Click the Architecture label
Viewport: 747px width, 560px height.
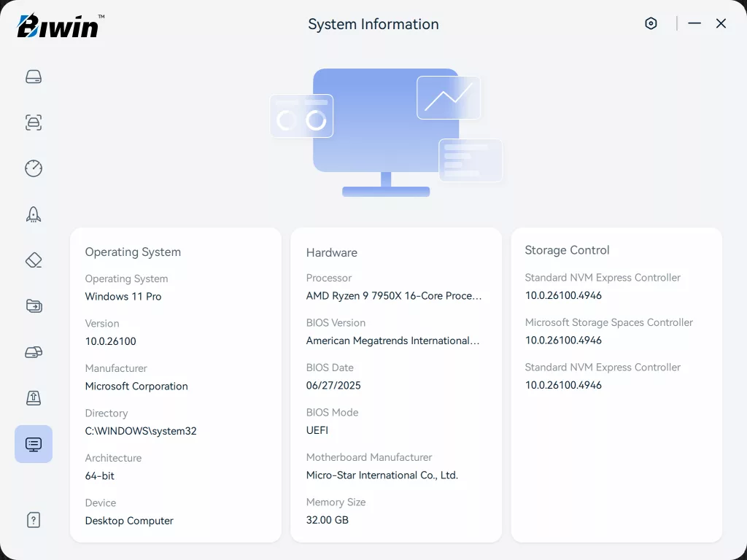tap(113, 458)
